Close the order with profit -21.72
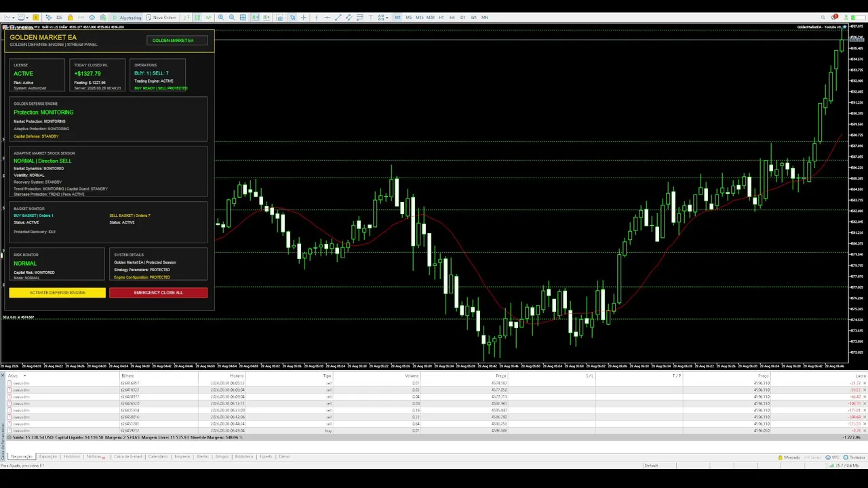868x488 pixels. pyautogui.click(x=865, y=383)
